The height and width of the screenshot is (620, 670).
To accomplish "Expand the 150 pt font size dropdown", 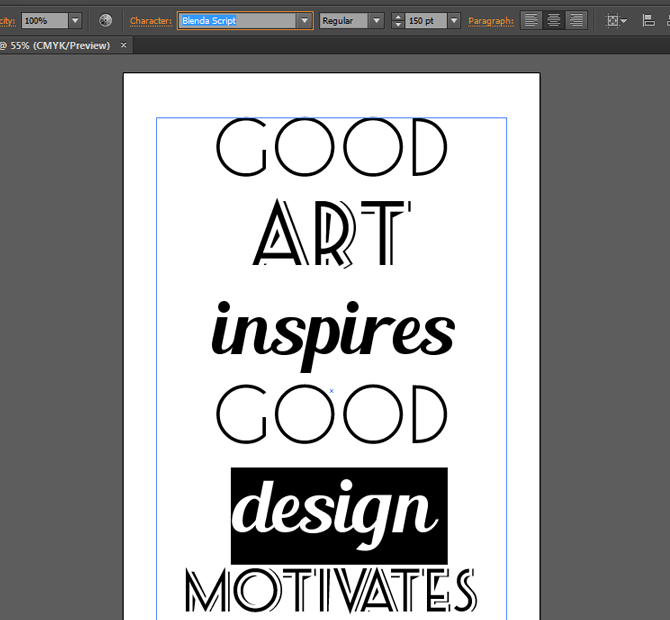I will 454,20.
